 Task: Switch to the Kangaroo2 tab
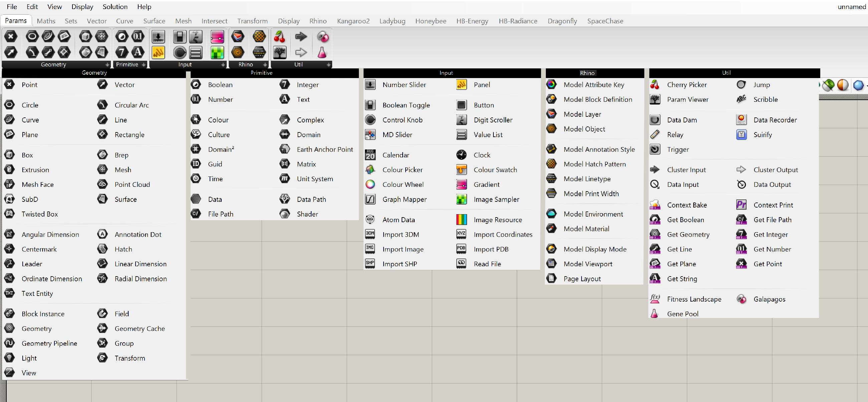pyautogui.click(x=353, y=21)
